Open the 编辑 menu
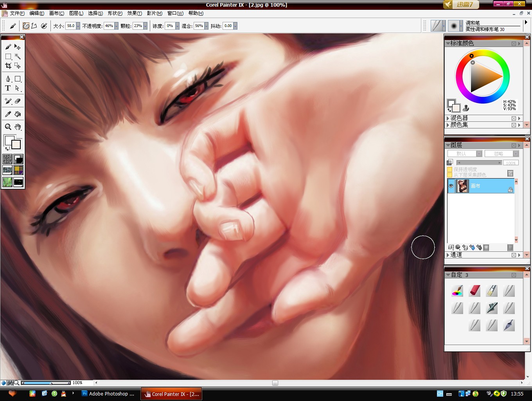Image resolution: width=532 pixels, height=401 pixels. [x=37, y=13]
